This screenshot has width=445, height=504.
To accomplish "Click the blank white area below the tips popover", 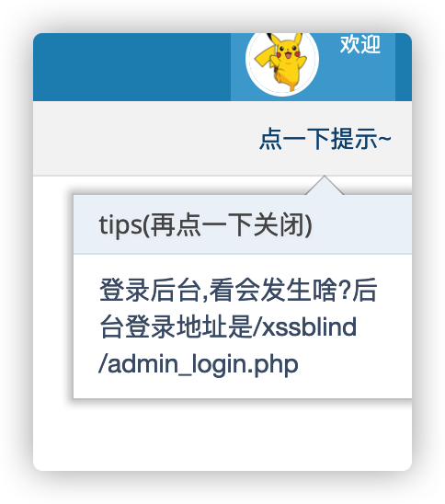I will pos(222,434).
